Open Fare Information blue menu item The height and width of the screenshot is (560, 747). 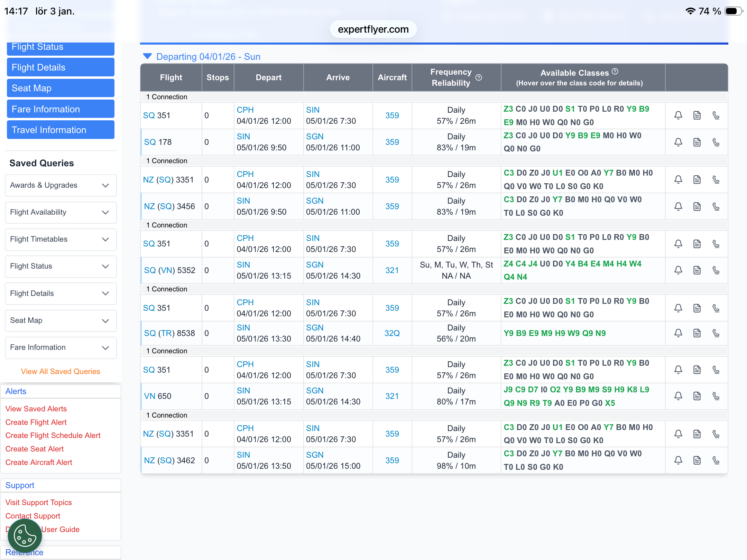point(61,109)
